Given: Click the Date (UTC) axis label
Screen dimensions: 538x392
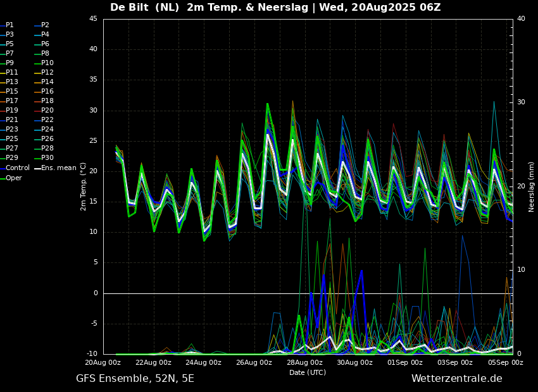Looking at the screenshot, I should (308, 372).
